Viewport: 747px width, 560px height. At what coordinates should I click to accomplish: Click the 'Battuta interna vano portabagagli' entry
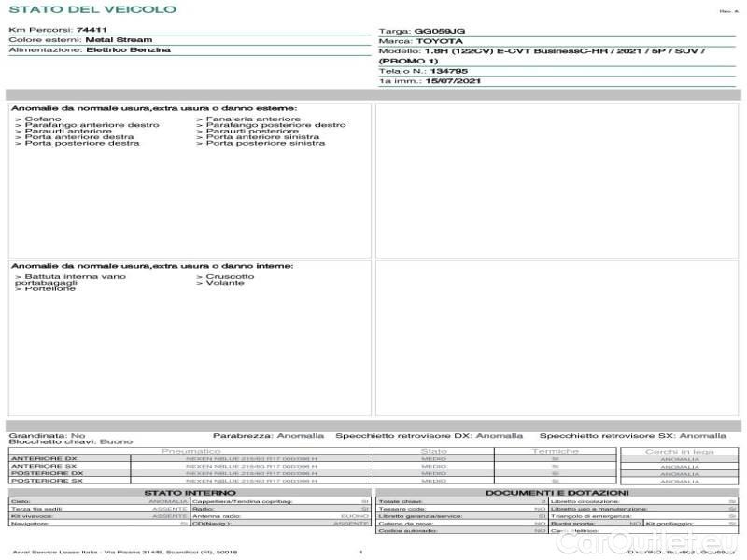point(71,279)
